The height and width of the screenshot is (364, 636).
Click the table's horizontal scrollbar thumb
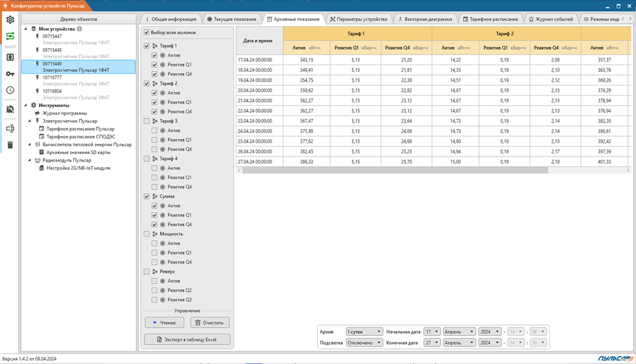coord(396,170)
